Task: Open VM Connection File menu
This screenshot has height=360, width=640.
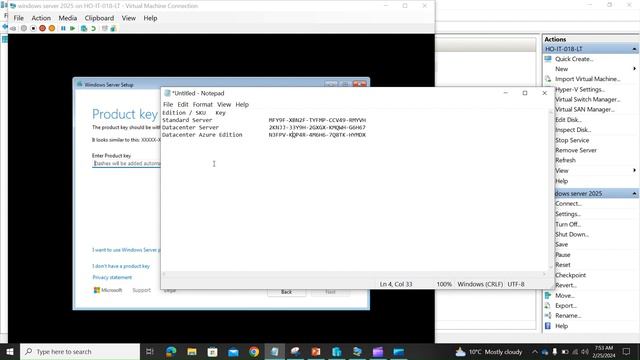Action: [x=19, y=18]
